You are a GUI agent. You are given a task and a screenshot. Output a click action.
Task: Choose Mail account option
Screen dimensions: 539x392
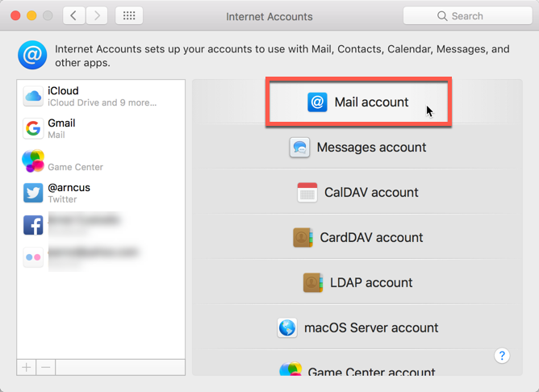358,102
